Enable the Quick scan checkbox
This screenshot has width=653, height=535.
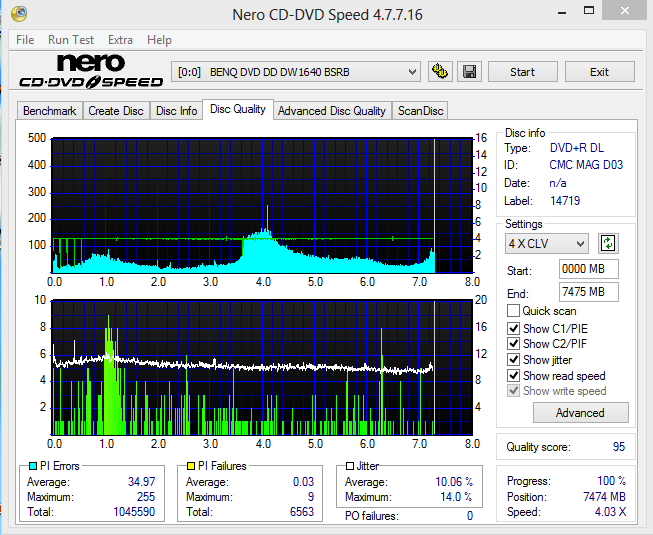[513, 311]
